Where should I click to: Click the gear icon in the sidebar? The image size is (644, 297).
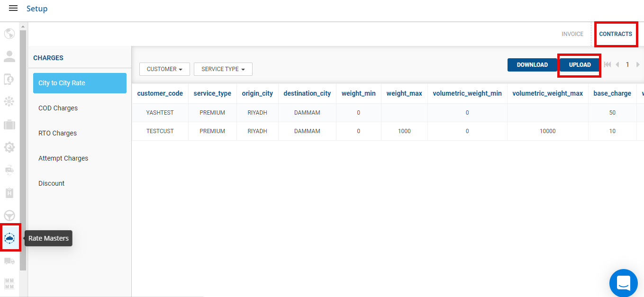[x=9, y=147]
